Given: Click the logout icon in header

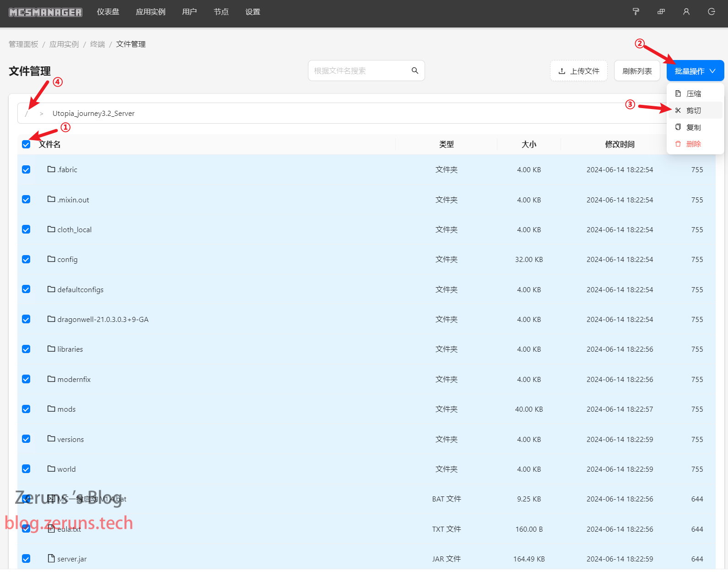Looking at the screenshot, I should (711, 12).
